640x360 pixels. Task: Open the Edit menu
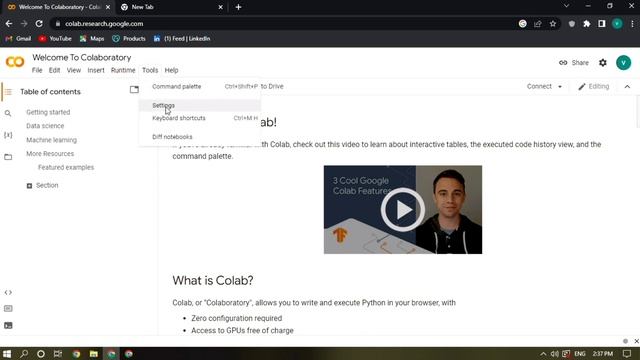(x=54, y=70)
